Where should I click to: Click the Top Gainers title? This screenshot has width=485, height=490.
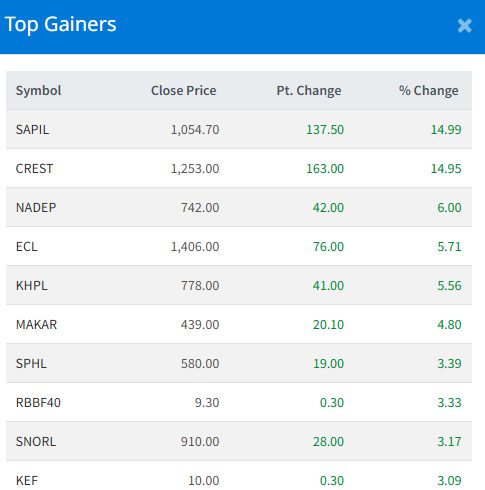point(61,24)
